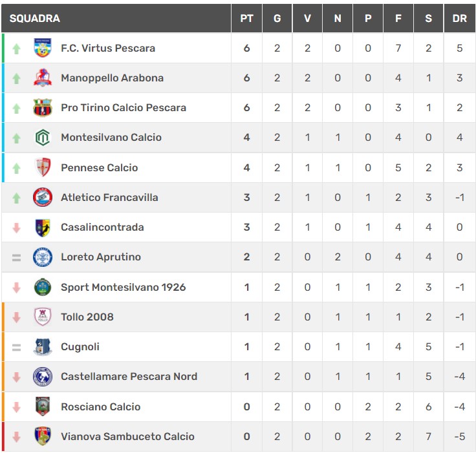The width and height of the screenshot is (476, 453).
Task: Click the Pennese Calcio shield icon
Action: pyautogui.click(x=43, y=167)
